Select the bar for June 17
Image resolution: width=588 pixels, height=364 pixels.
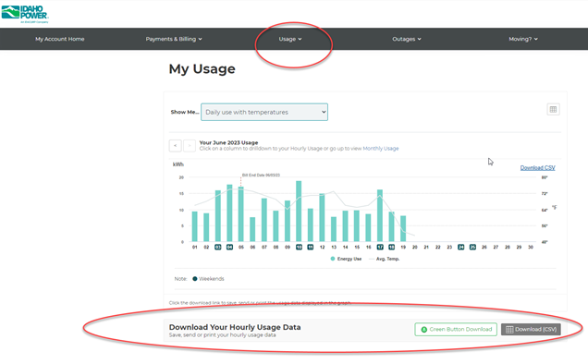tap(380, 215)
